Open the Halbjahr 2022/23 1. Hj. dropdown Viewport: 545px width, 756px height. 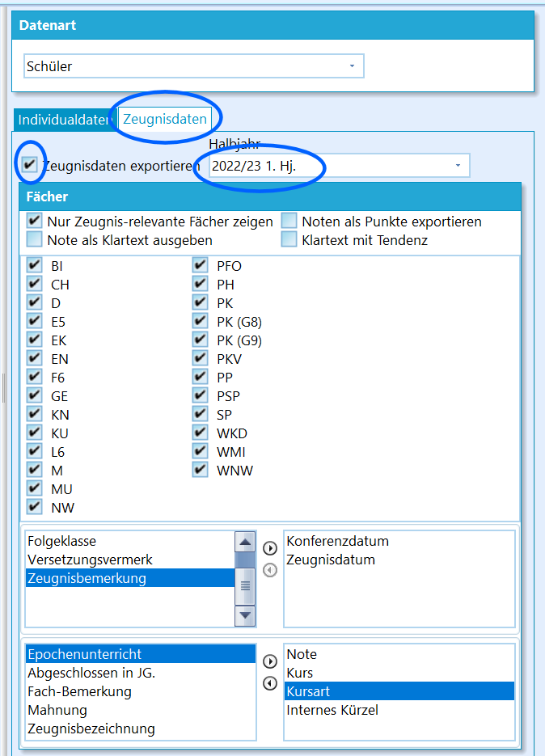click(340, 166)
